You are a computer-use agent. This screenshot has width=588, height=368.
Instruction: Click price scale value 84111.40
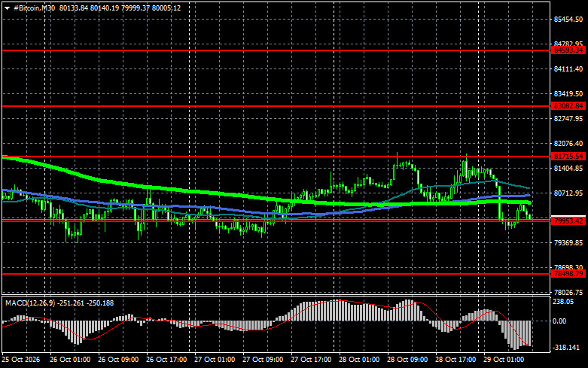tap(568, 69)
